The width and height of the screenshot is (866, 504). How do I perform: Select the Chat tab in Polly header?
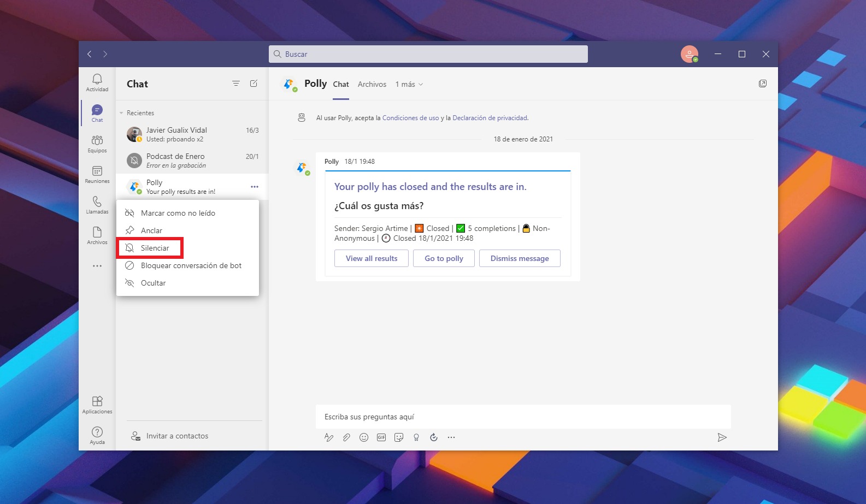(x=341, y=84)
